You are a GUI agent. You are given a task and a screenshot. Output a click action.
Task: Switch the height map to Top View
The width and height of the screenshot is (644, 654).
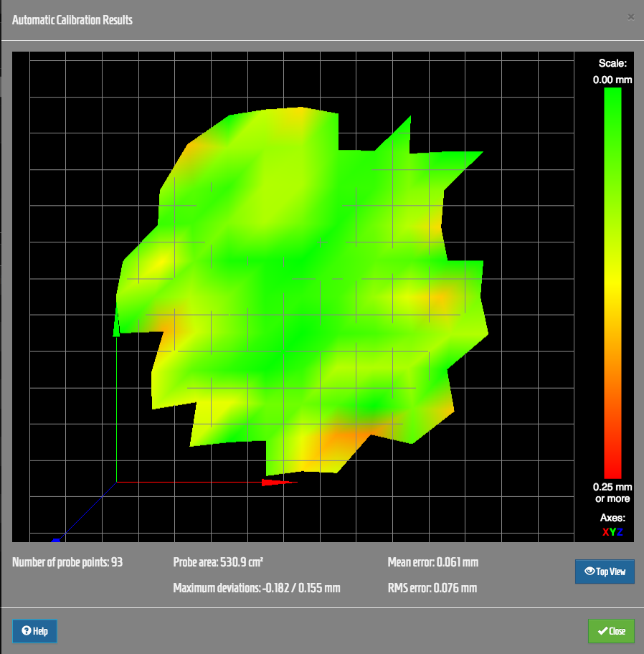tap(605, 572)
